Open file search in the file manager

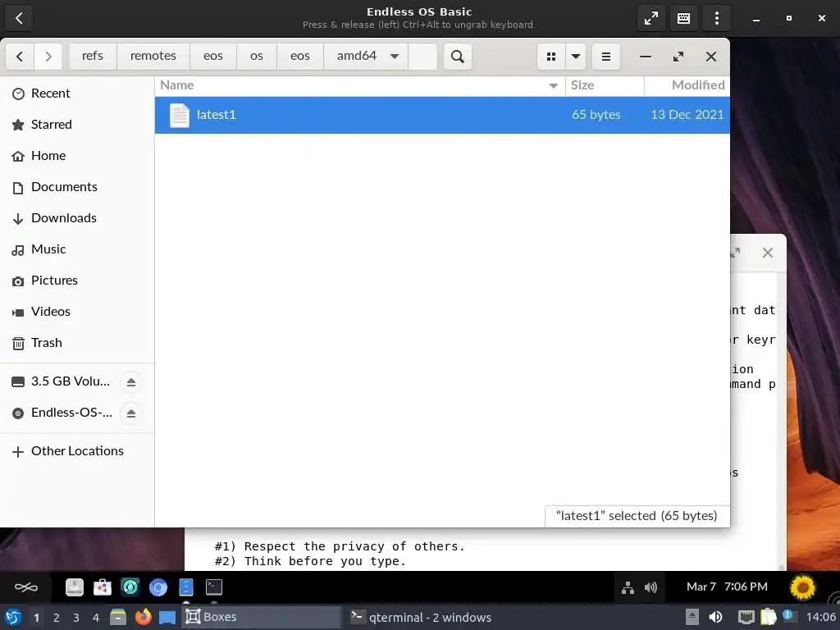click(458, 57)
